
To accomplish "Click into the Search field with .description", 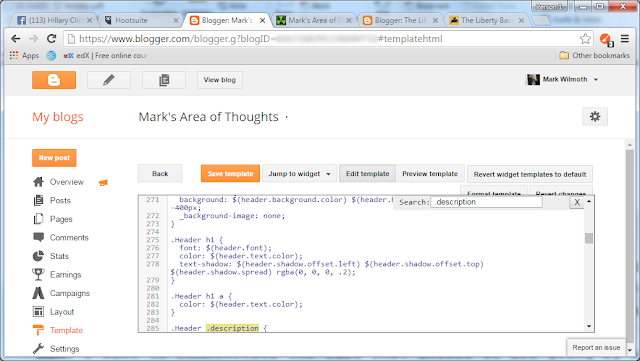I will pos(486,202).
